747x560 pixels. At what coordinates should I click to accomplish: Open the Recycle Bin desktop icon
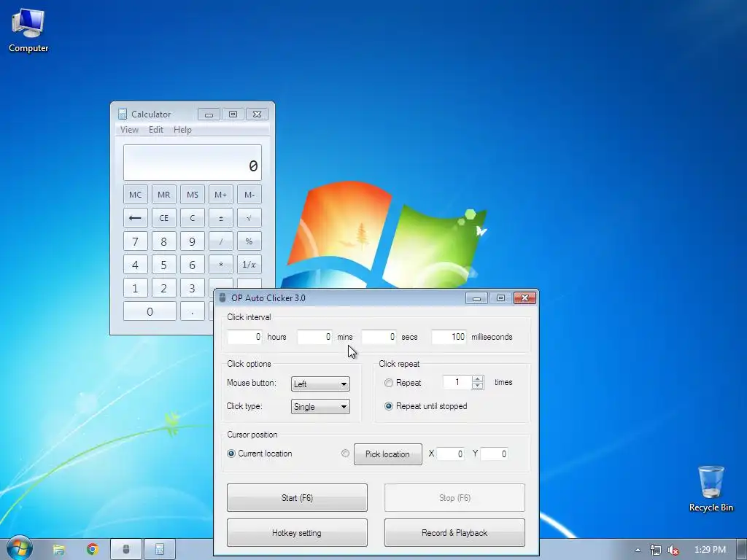click(711, 489)
